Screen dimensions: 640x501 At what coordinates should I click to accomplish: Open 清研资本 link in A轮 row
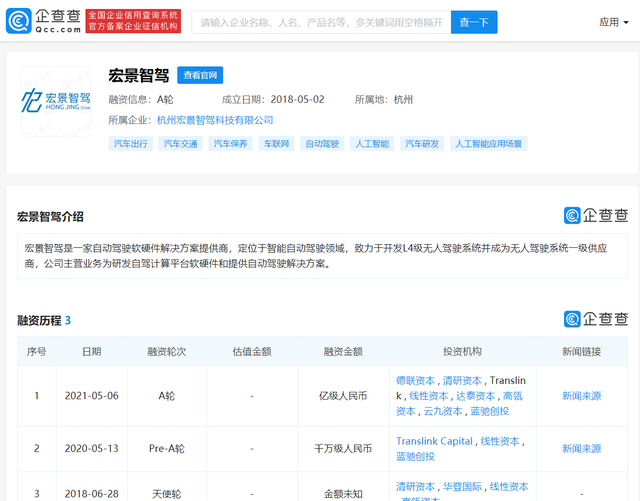462,381
